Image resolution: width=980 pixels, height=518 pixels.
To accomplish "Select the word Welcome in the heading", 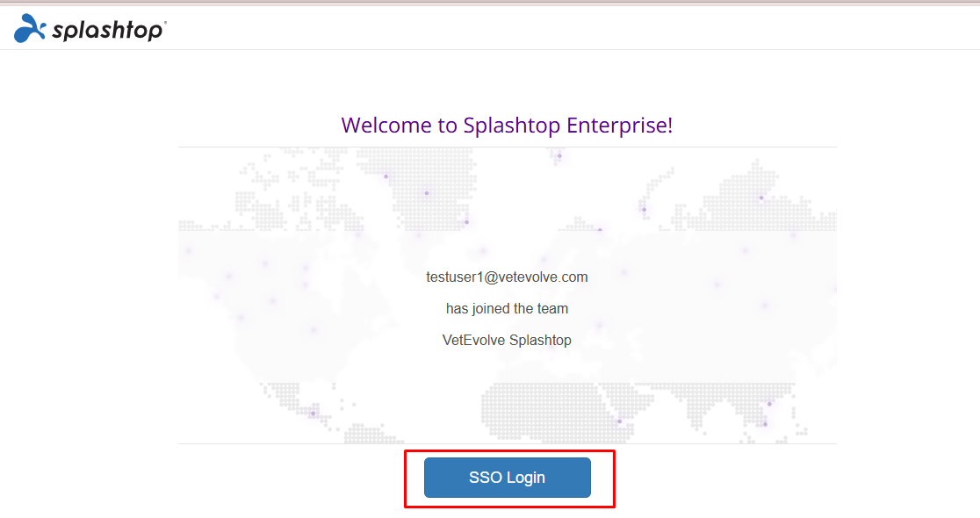I will 385,125.
